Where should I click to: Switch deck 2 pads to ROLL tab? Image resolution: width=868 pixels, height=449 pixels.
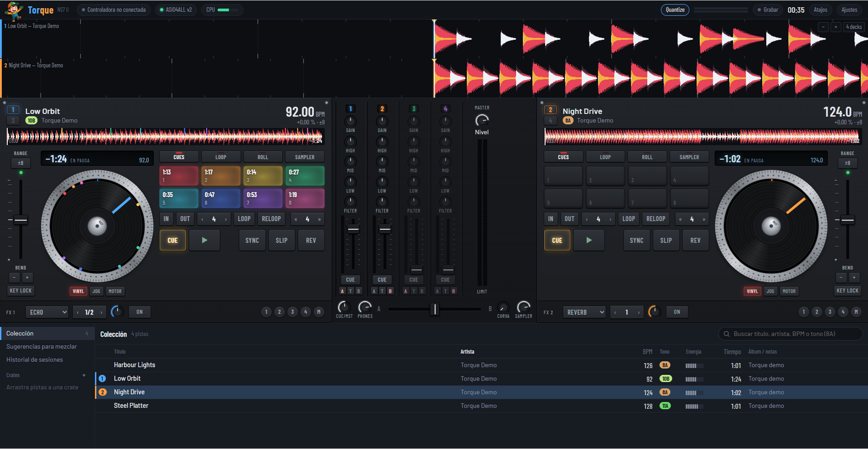[647, 157]
